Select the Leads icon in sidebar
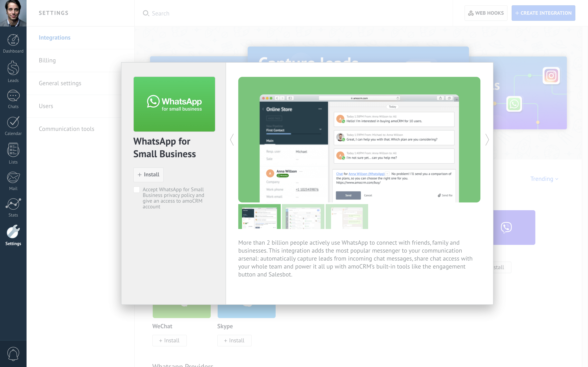 click(x=13, y=70)
